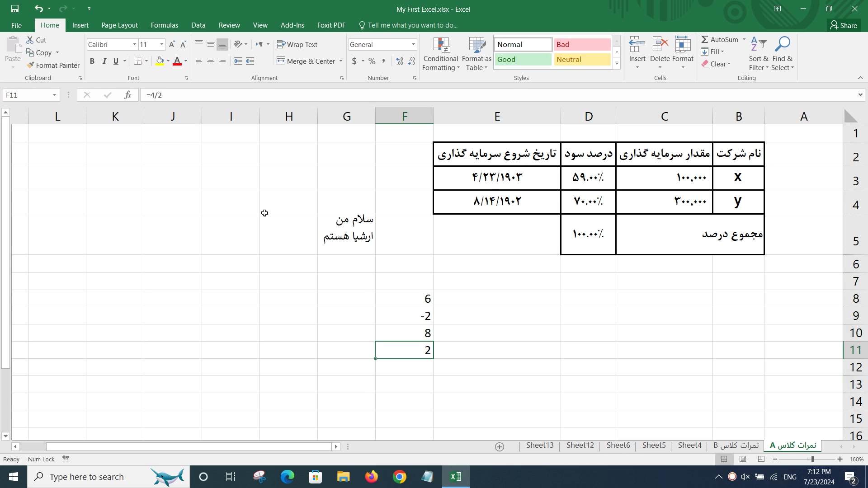Toggle Wrap Text for cell

[x=297, y=44]
